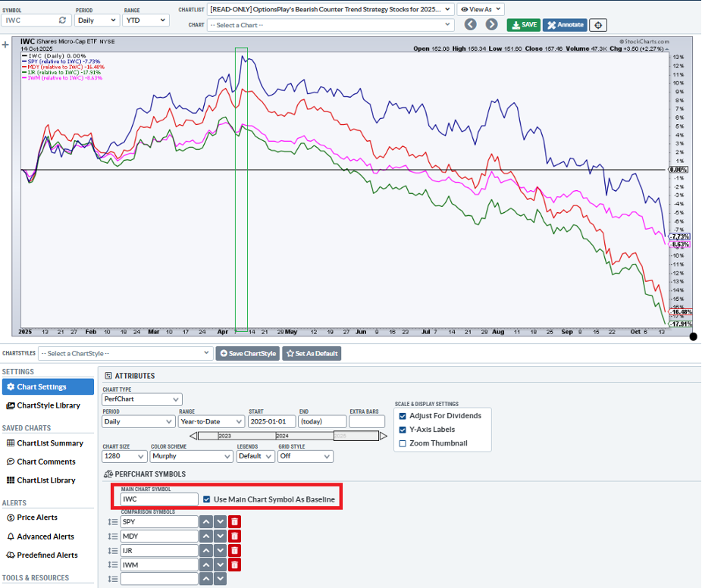Delete the SPY comparison symbol

234,522
